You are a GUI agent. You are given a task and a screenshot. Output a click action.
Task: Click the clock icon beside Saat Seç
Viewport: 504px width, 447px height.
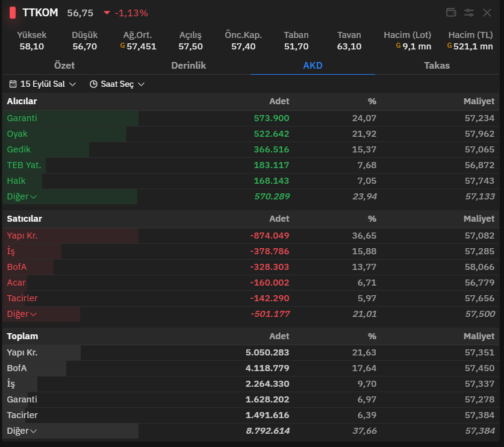(x=93, y=84)
